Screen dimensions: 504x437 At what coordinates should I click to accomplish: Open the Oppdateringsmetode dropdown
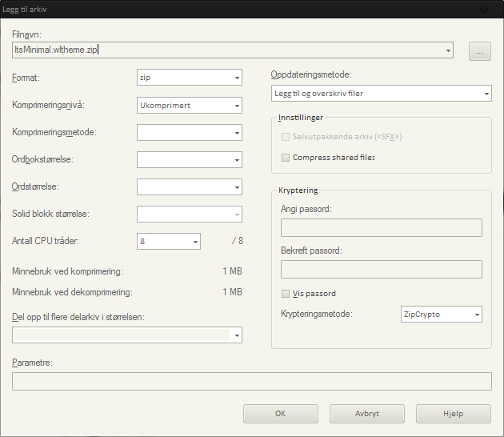pyautogui.click(x=382, y=94)
